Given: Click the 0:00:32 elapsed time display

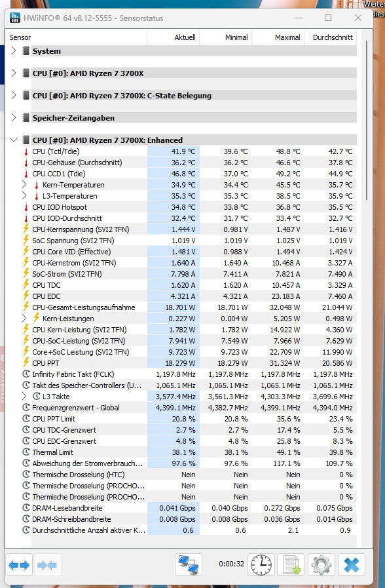Looking at the screenshot, I should [231, 564].
